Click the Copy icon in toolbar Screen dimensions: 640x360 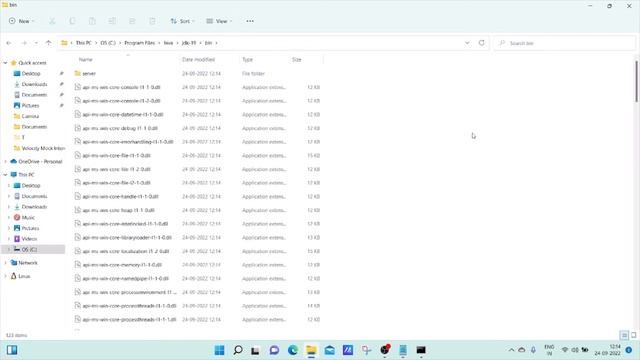(72, 21)
